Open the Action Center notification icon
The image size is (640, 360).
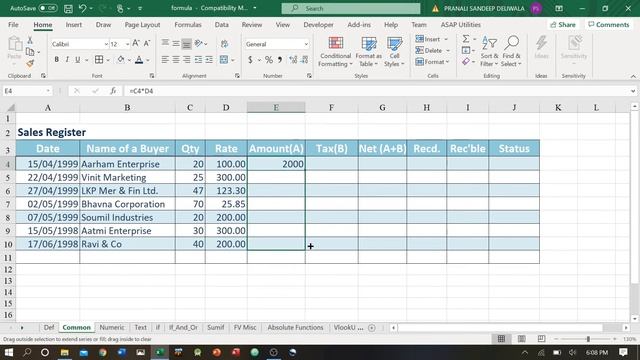pyautogui.click(x=623, y=352)
